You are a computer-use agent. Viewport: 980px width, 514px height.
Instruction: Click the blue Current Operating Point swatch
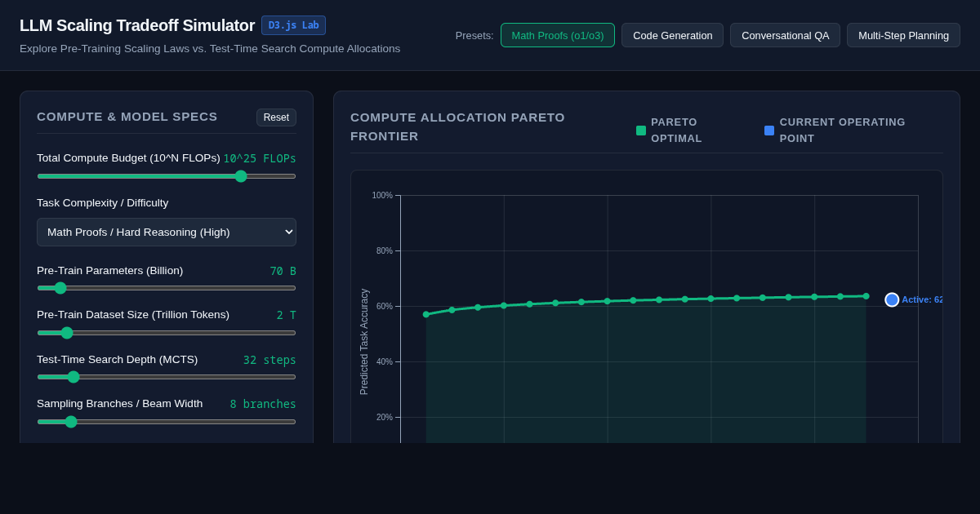(x=769, y=131)
